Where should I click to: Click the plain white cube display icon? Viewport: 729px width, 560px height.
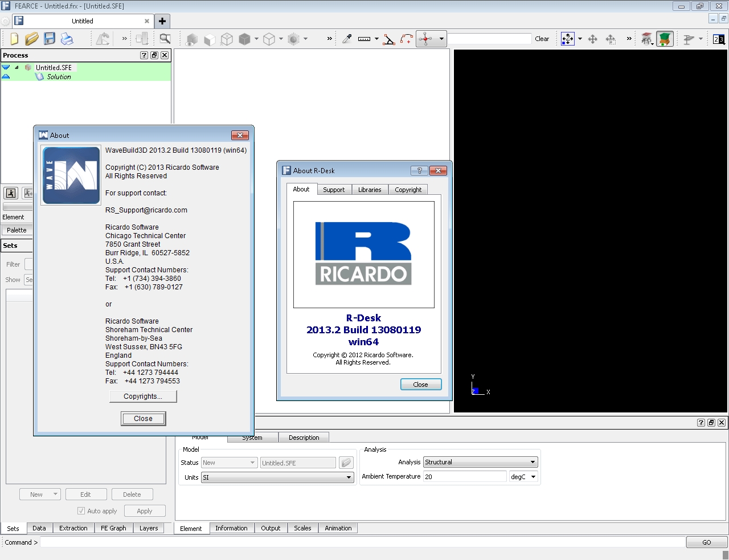210,39
